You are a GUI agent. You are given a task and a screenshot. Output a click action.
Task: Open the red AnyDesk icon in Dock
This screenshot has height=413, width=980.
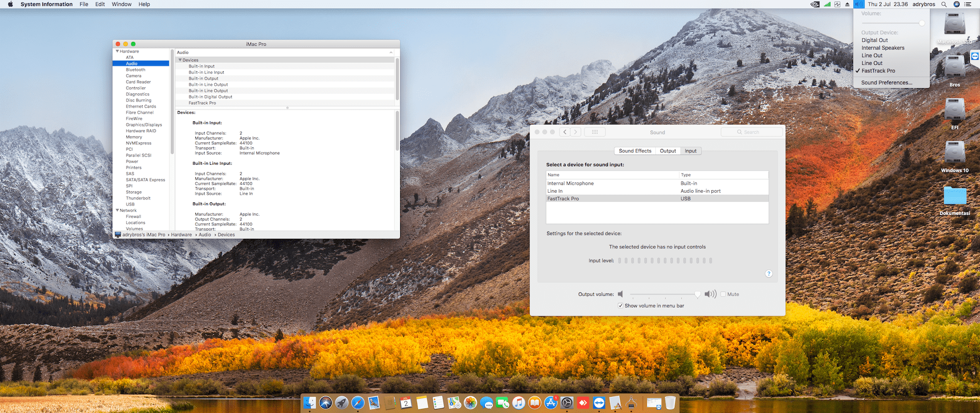pos(583,403)
